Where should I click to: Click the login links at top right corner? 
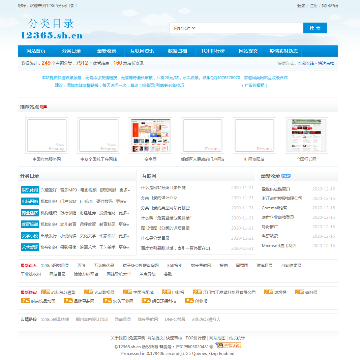[x=317, y=6]
